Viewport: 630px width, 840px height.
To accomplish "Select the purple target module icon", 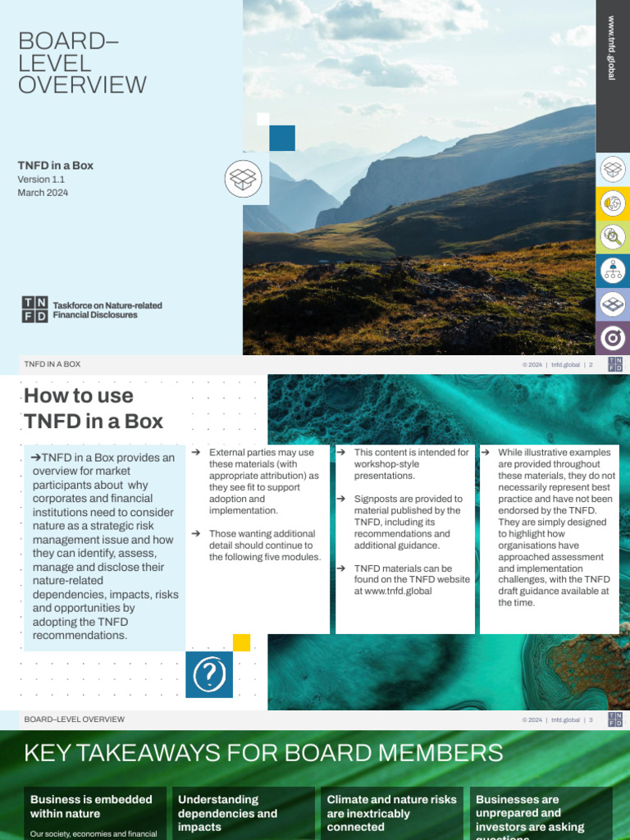I will click(613, 338).
